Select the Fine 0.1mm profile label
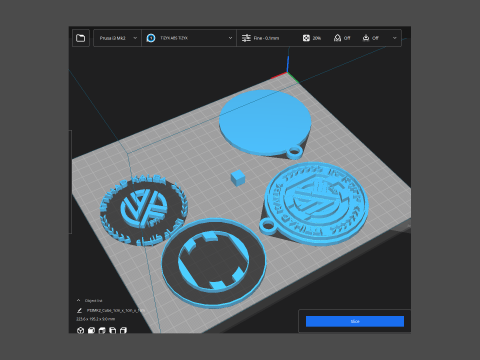 (x=266, y=38)
